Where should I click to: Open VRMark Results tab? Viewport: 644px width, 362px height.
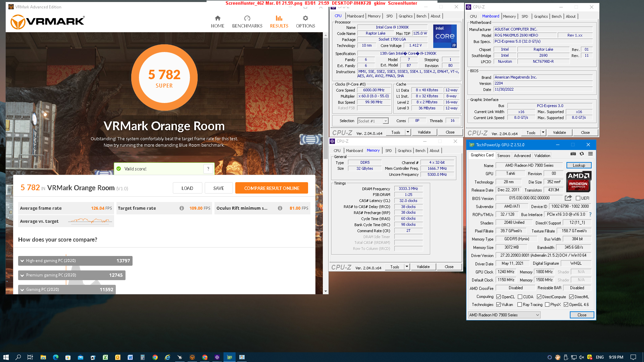pos(279,22)
